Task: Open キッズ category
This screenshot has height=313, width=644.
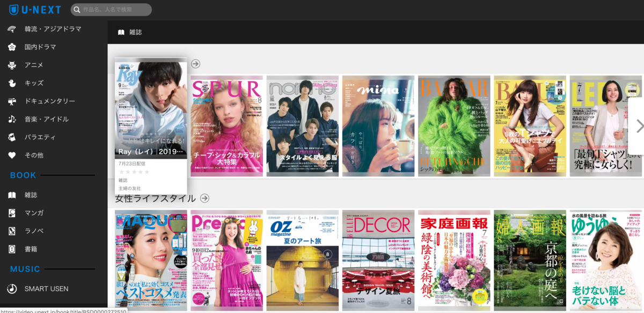Action: point(34,83)
